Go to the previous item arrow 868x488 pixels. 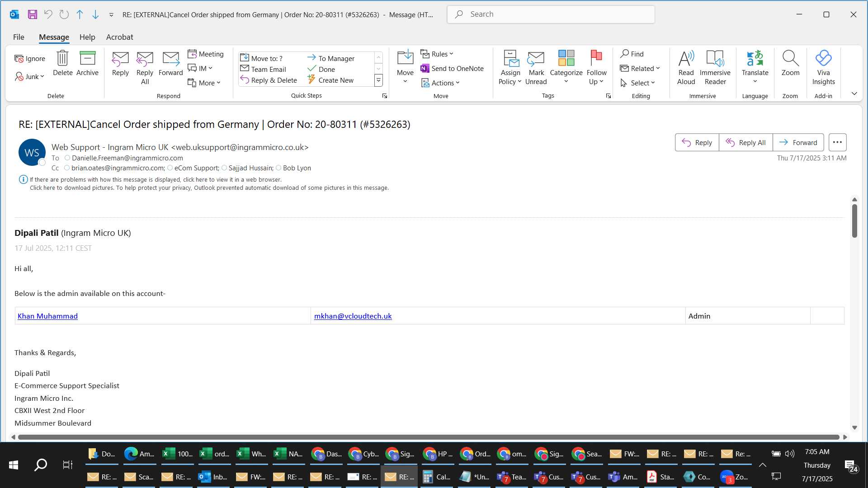(80, 14)
